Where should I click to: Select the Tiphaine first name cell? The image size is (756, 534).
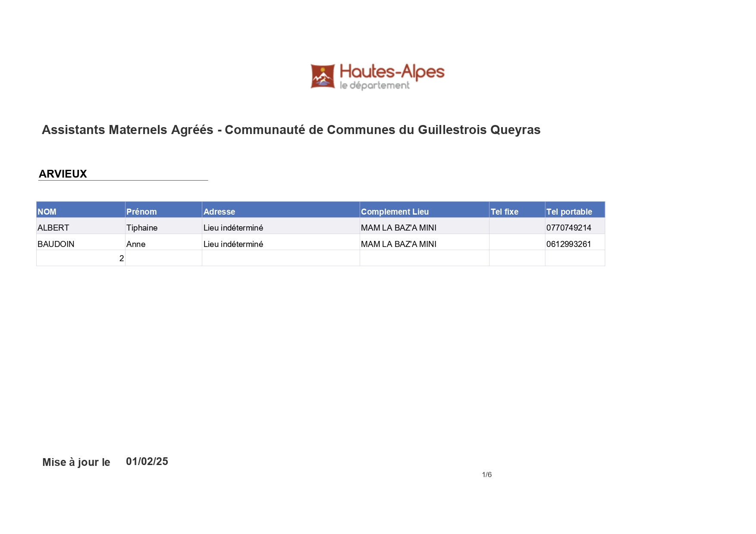[163, 226]
